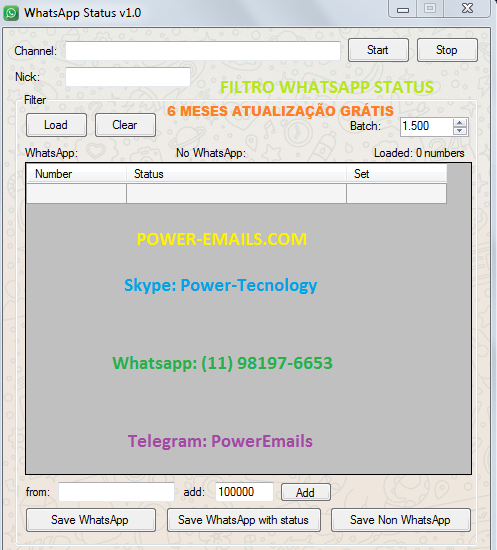The width and height of the screenshot is (497, 550).
Task: Click Save Non WhatsApp button
Action: (x=401, y=520)
